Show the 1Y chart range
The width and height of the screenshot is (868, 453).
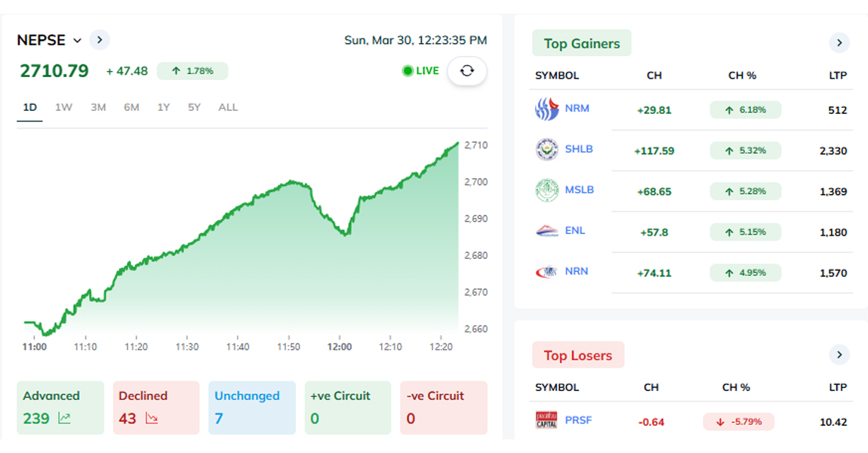pos(163,107)
